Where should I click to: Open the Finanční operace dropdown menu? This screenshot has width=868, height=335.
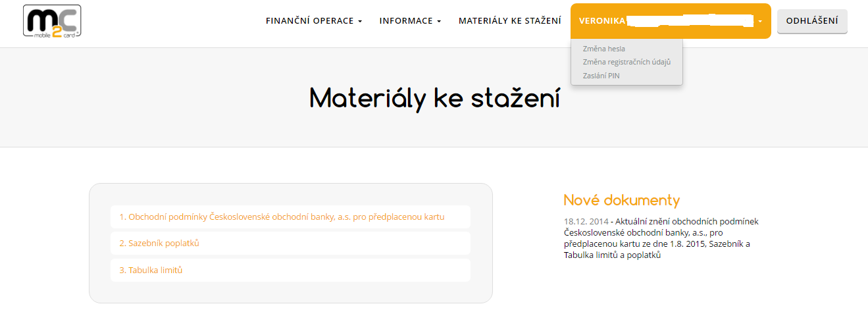pos(314,21)
